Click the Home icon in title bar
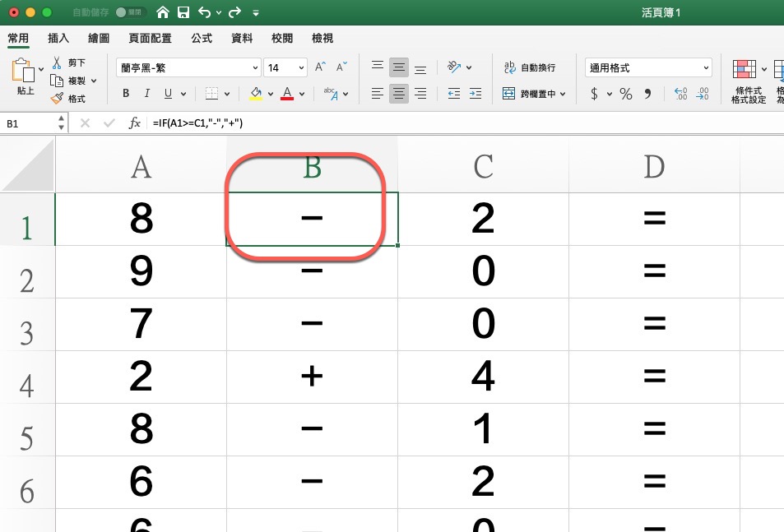Screen dimensions: 784x532 163,12
